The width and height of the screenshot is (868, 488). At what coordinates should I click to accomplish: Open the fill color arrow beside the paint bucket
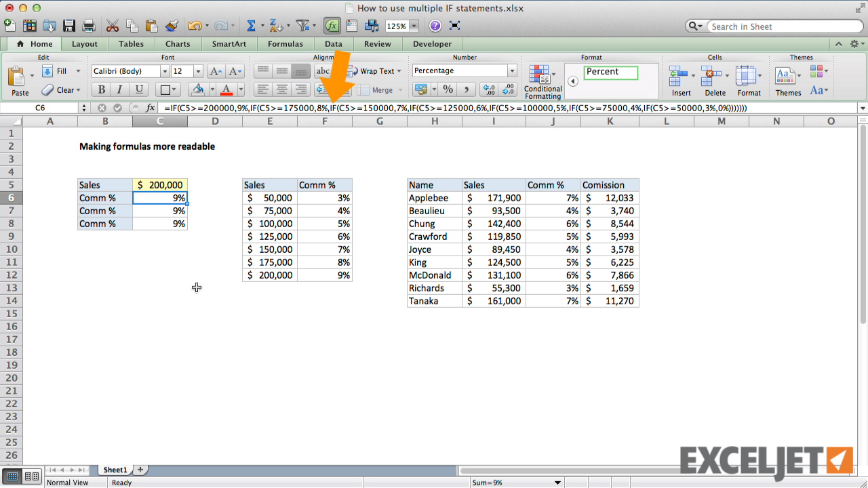pos(213,89)
